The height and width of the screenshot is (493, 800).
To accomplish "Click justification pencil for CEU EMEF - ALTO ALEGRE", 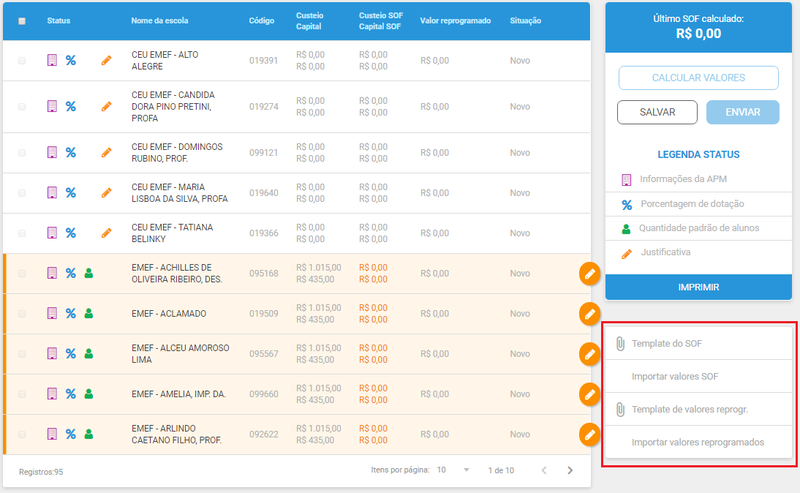I will click(x=106, y=60).
